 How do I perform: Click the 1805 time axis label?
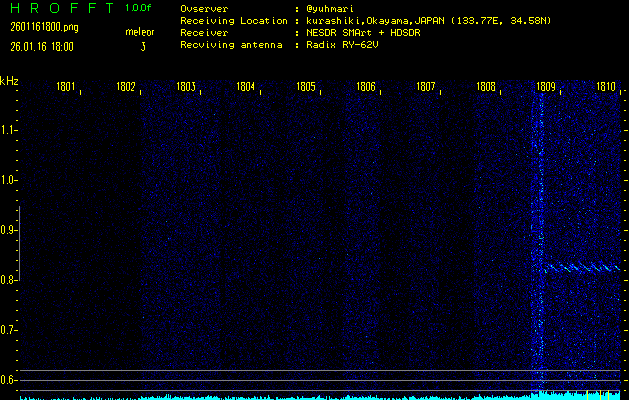[x=306, y=87]
